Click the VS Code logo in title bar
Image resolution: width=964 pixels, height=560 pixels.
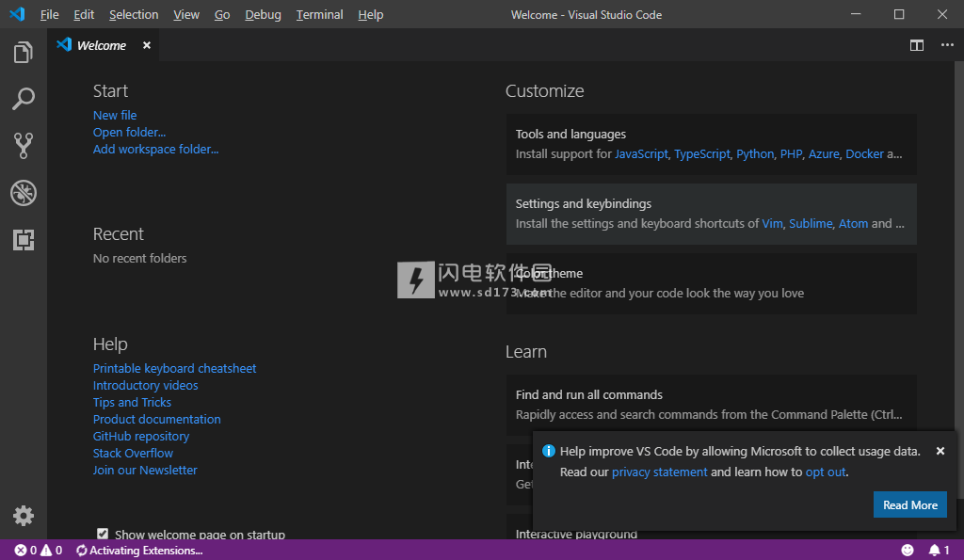17,13
